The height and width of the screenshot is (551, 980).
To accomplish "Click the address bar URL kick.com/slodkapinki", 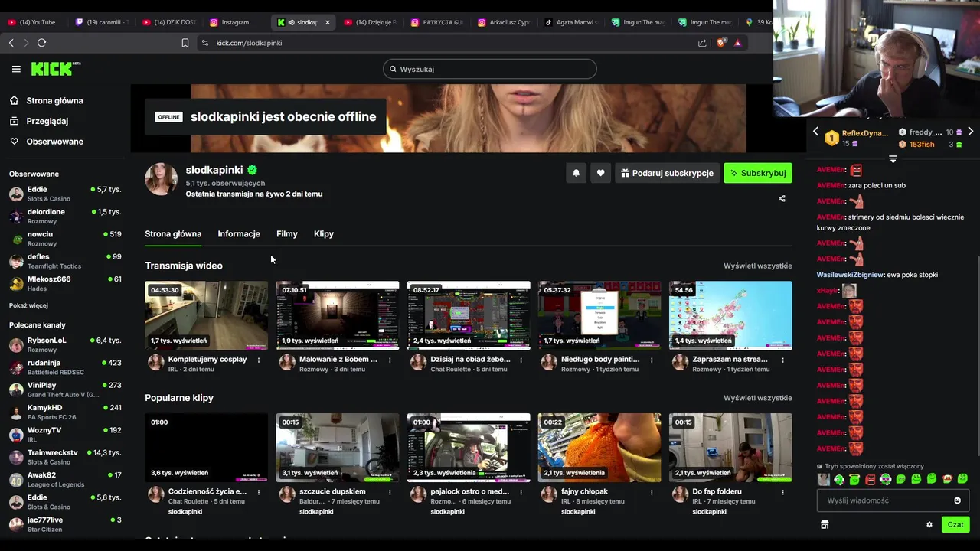I will click(249, 43).
